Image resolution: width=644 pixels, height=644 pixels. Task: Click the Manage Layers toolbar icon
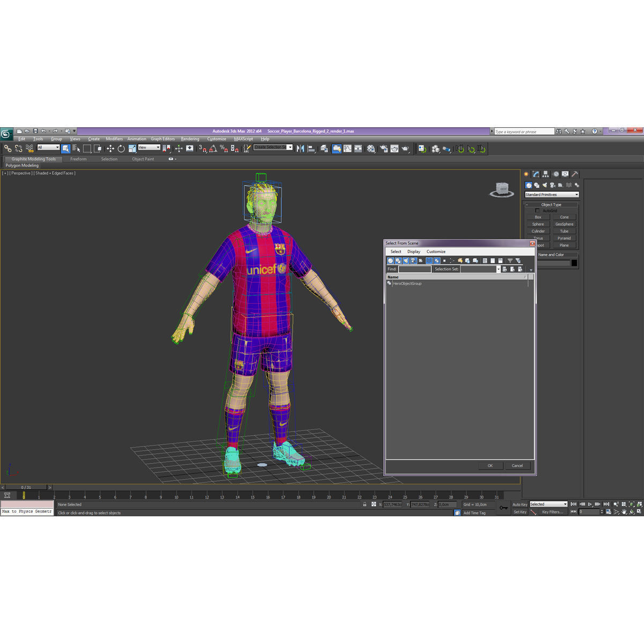pyautogui.click(x=323, y=149)
